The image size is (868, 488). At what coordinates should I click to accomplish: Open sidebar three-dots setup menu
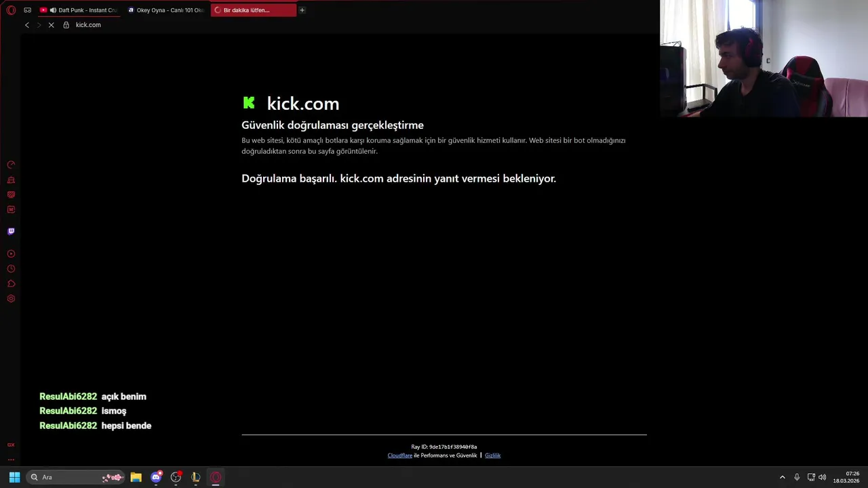pyautogui.click(x=11, y=460)
